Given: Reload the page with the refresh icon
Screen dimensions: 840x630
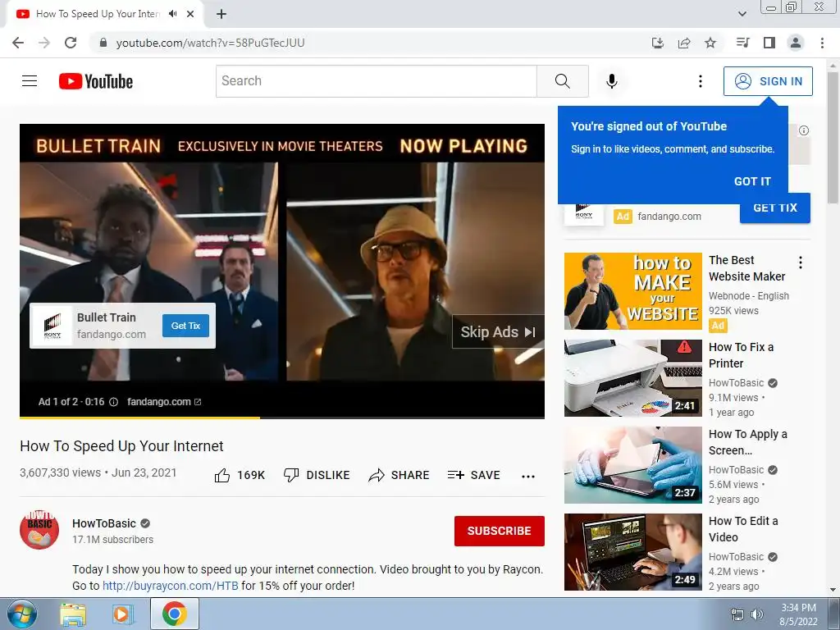Looking at the screenshot, I should [x=71, y=43].
